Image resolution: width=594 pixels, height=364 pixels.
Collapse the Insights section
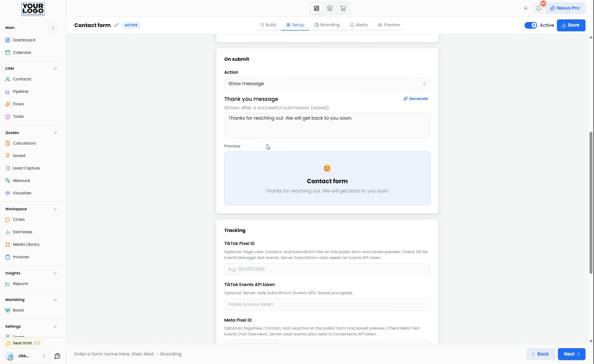coord(55,273)
